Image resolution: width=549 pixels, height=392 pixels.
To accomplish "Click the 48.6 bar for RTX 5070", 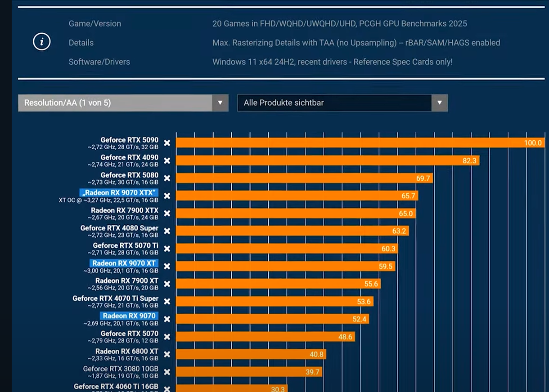I will pos(265,337).
